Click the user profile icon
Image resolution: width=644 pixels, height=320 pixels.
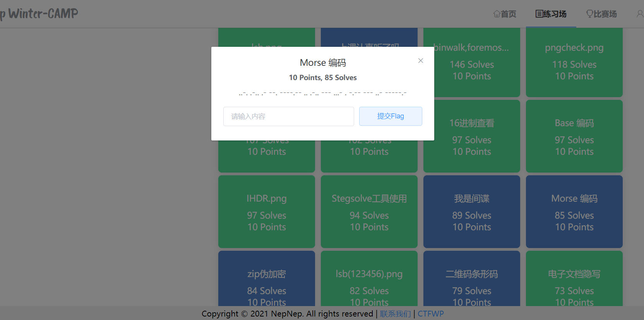click(640, 14)
